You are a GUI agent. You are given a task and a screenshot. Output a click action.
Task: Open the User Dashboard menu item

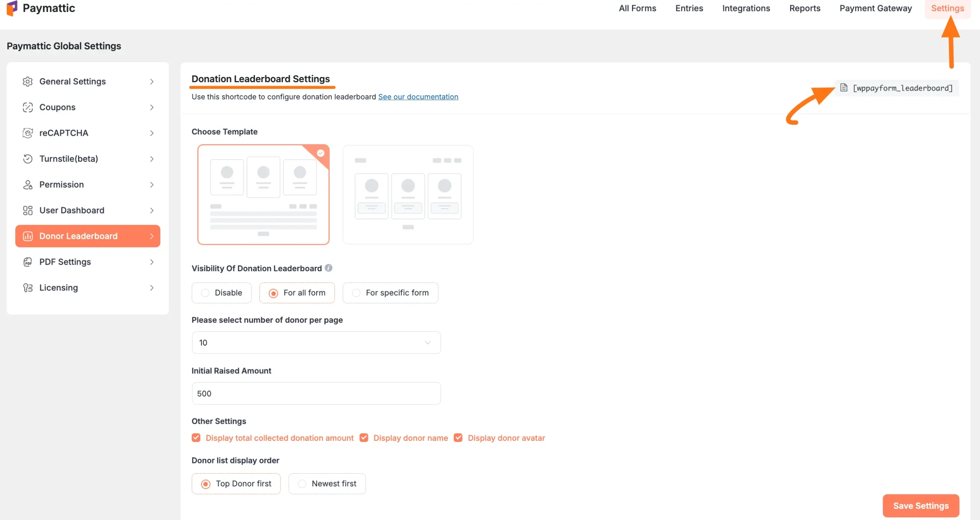click(88, 210)
